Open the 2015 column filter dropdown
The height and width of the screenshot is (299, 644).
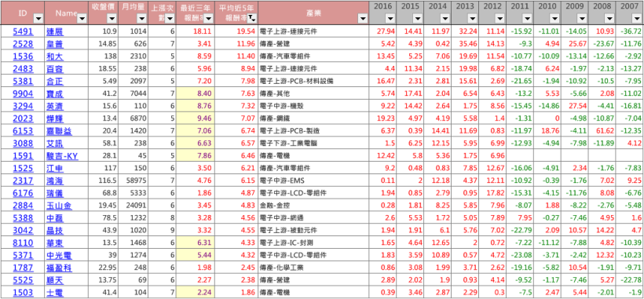click(418, 18)
